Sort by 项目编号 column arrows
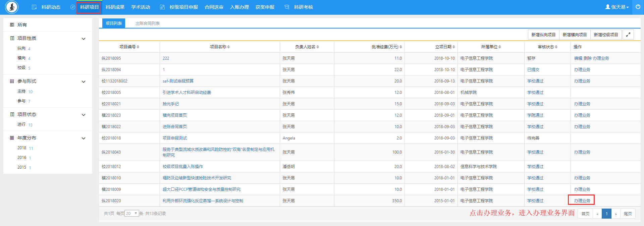 click(x=138, y=47)
